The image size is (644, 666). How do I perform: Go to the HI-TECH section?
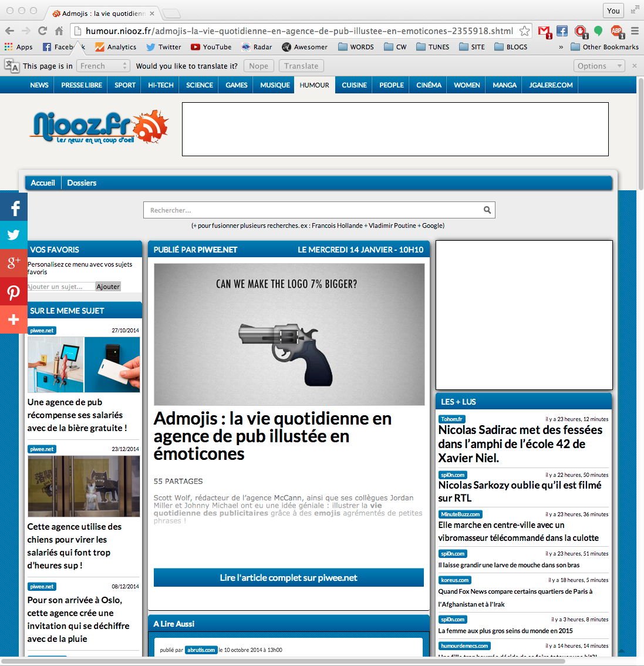click(x=160, y=85)
